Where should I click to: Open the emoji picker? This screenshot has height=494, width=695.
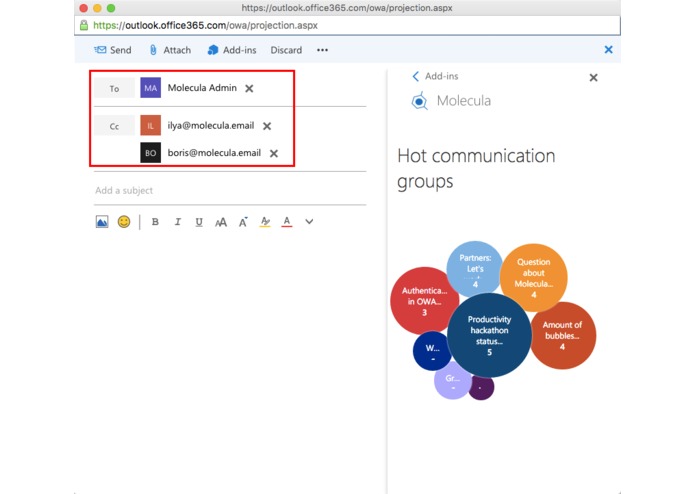click(x=124, y=222)
